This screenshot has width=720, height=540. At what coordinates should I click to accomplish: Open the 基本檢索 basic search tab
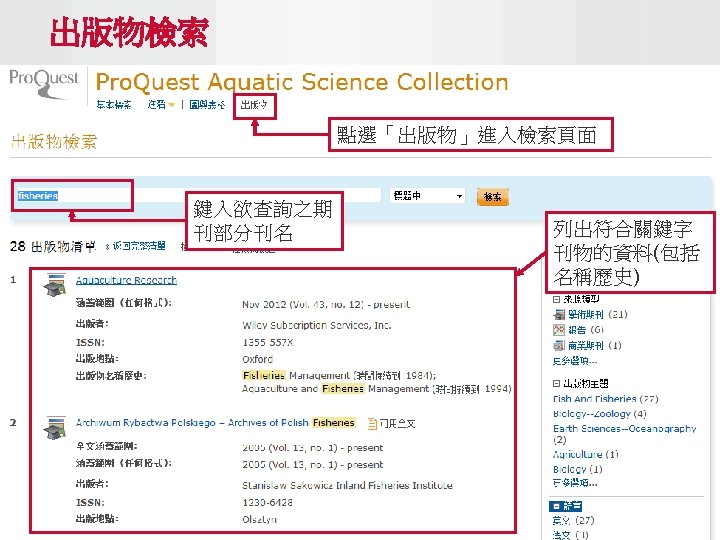[113, 105]
